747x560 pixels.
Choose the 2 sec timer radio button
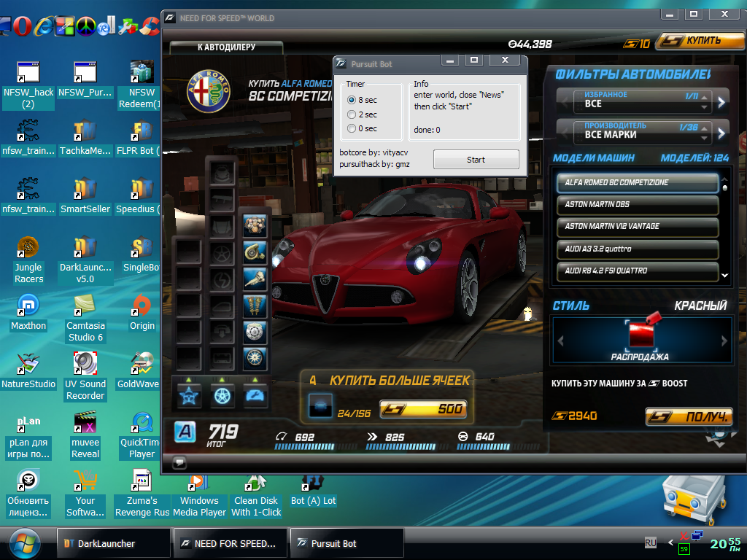pyautogui.click(x=352, y=114)
